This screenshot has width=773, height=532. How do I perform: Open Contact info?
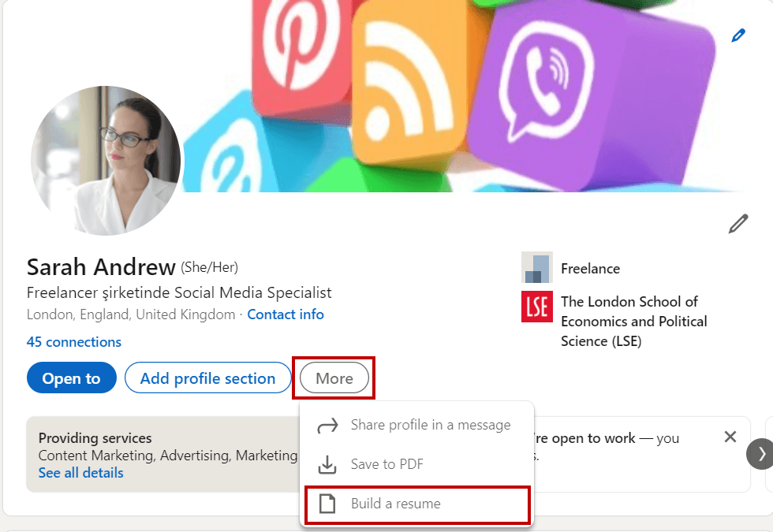(286, 314)
